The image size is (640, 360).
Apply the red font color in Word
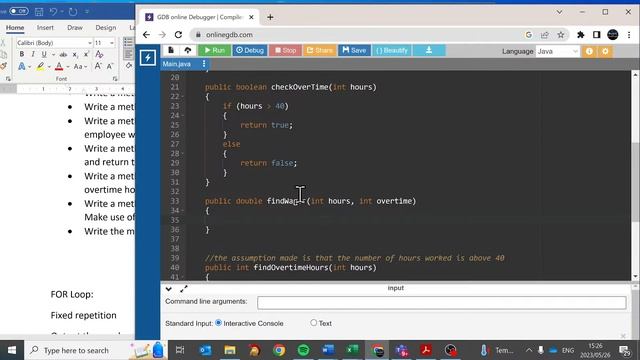pyautogui.click(x=59, y=67)
